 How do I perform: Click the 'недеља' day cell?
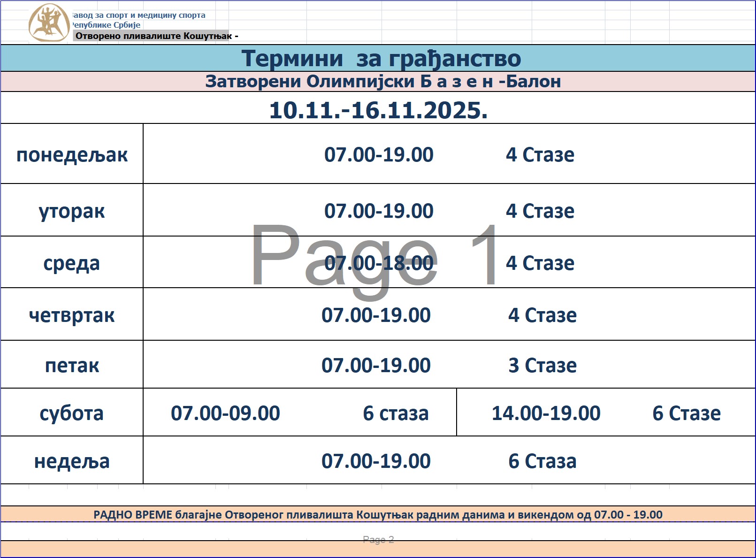(x=72, y=461)
